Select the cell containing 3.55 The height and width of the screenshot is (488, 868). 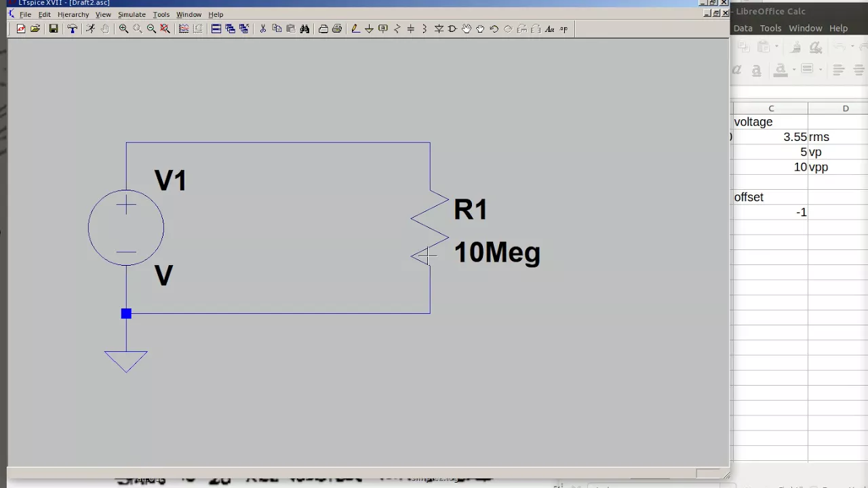(x=771, y=137)
